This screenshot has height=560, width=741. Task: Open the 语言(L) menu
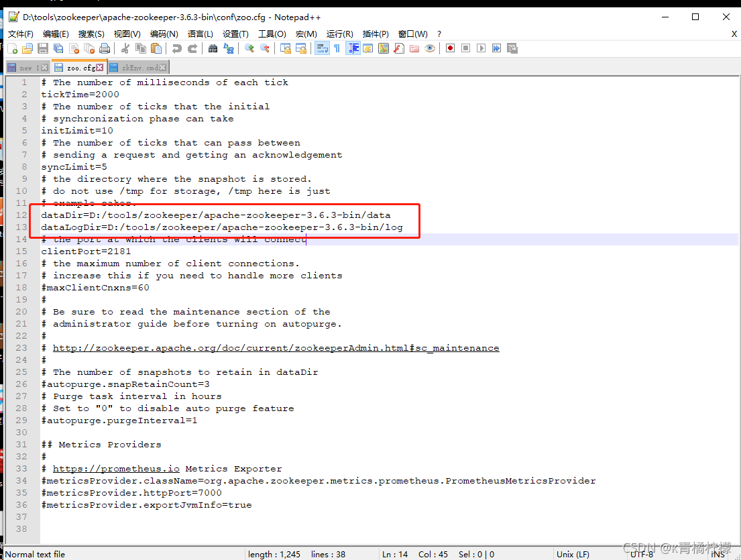tap(201, 34)
